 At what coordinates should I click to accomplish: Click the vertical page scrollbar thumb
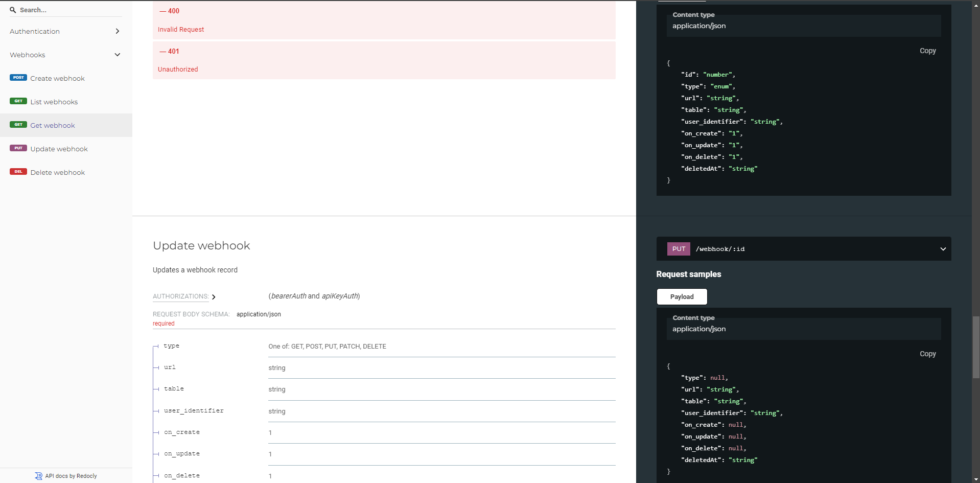[976, 347]
